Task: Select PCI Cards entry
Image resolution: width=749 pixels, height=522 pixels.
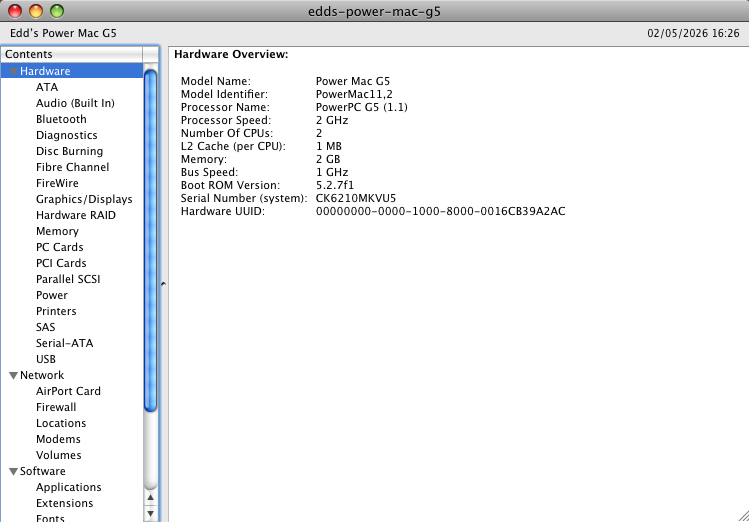Action: 61,263
